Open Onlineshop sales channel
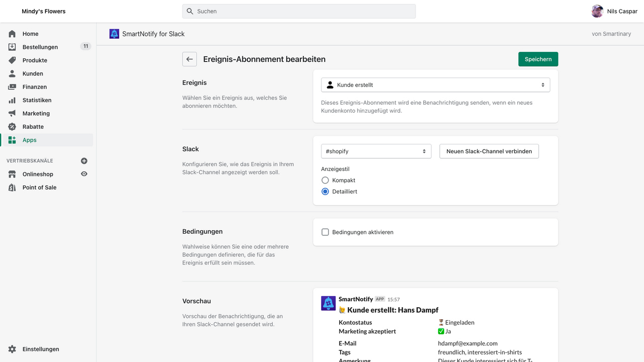Image resolution: width=644 pixels, height=362 pixels. point(38,174)
